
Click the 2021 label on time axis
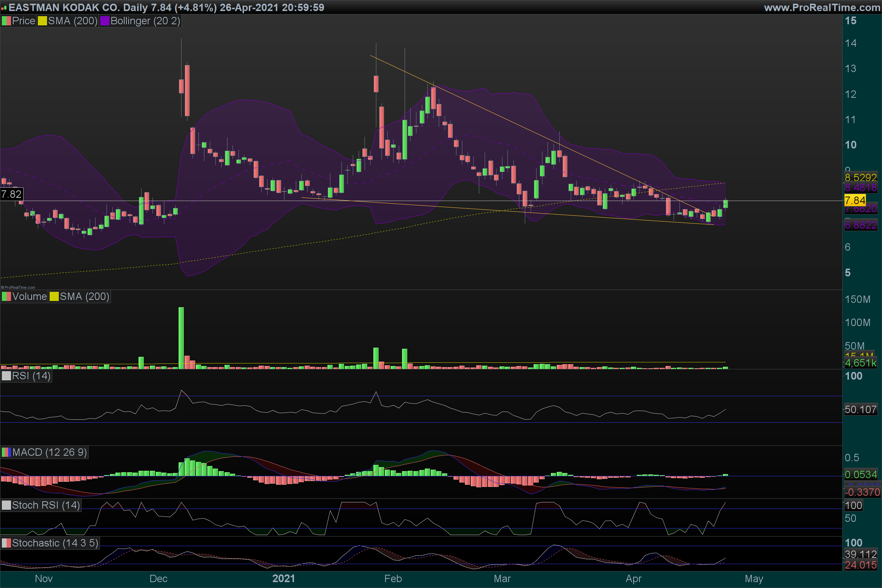pyautogui.click(x=283, y=578)
